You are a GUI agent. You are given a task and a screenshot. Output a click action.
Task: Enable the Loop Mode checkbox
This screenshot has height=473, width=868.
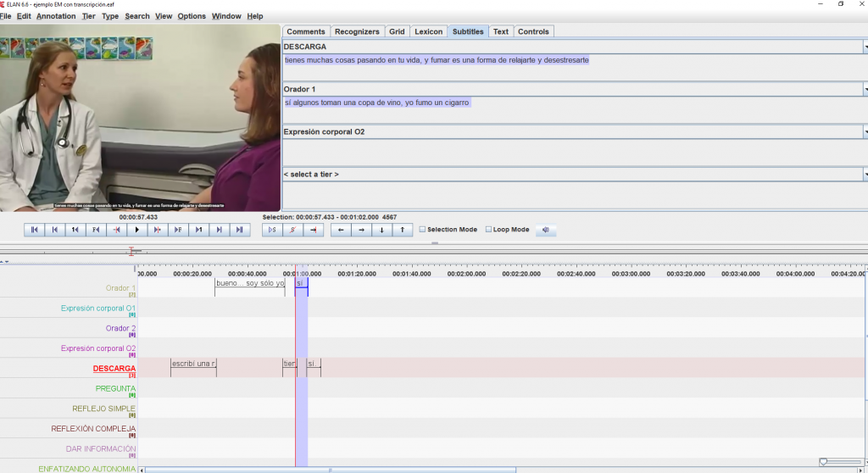488,230
